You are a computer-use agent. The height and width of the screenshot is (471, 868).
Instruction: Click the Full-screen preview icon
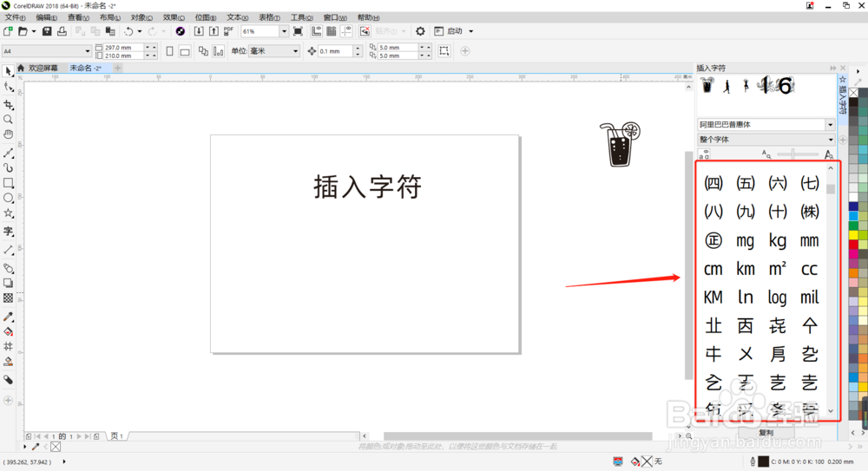pyautogui.click(x=298, y=31)
